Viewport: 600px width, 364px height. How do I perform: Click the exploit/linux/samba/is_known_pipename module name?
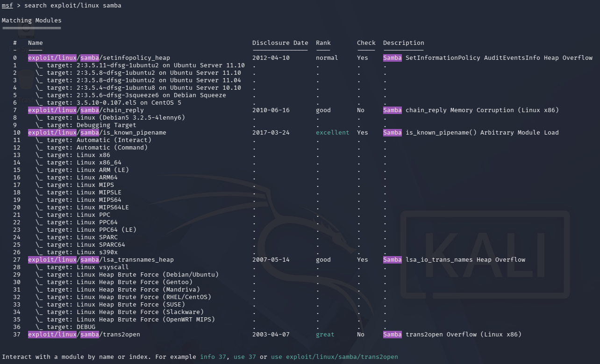(x=97, y=133)
